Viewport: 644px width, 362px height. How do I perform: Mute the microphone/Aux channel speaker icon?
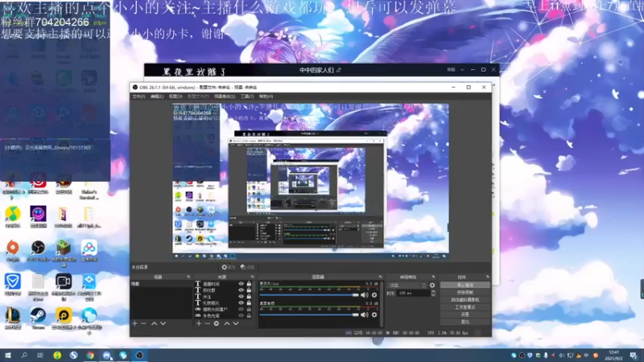point(365,294)
